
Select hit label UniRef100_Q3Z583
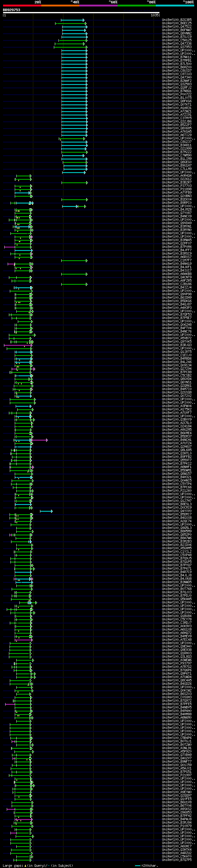click(x=177, y=84)
